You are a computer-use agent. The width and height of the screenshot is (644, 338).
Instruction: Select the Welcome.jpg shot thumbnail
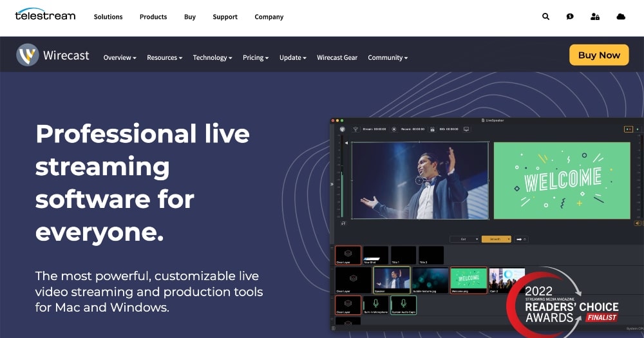[x=468, y=280]
